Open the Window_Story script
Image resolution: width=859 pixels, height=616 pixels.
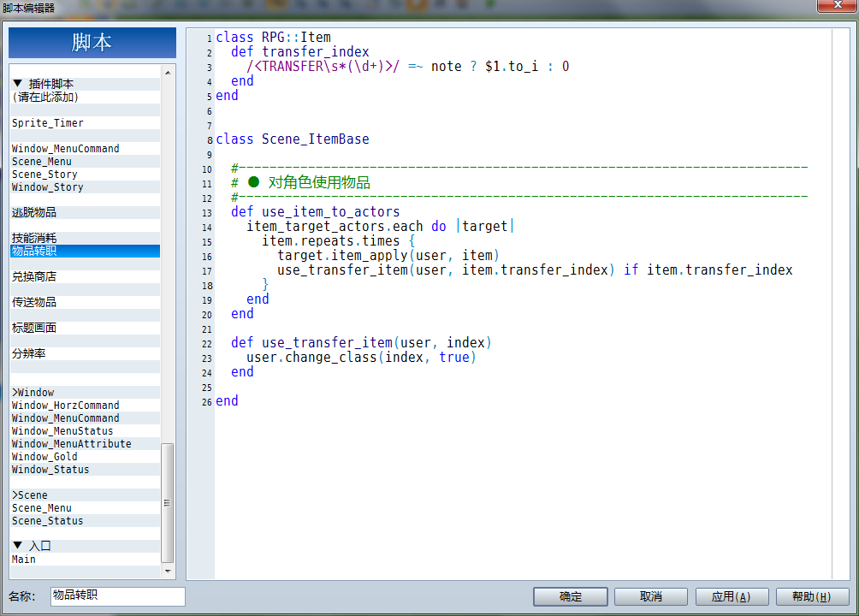pyautogui.click(x=85, y=187)
